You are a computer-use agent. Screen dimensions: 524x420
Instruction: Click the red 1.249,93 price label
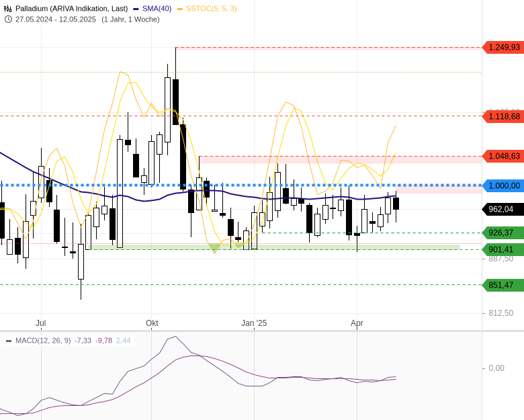[x=503, y=48]
